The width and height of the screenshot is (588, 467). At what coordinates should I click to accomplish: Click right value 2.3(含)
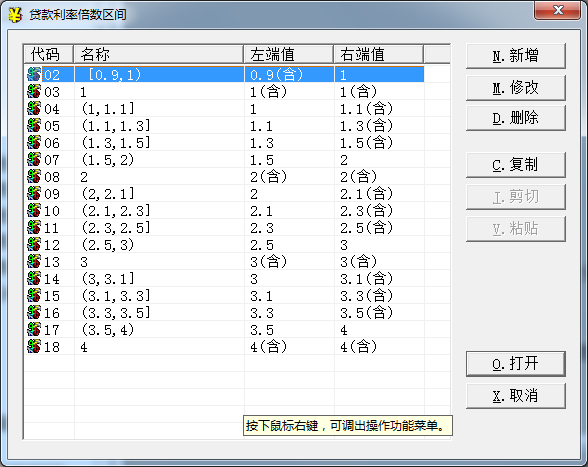366,211
